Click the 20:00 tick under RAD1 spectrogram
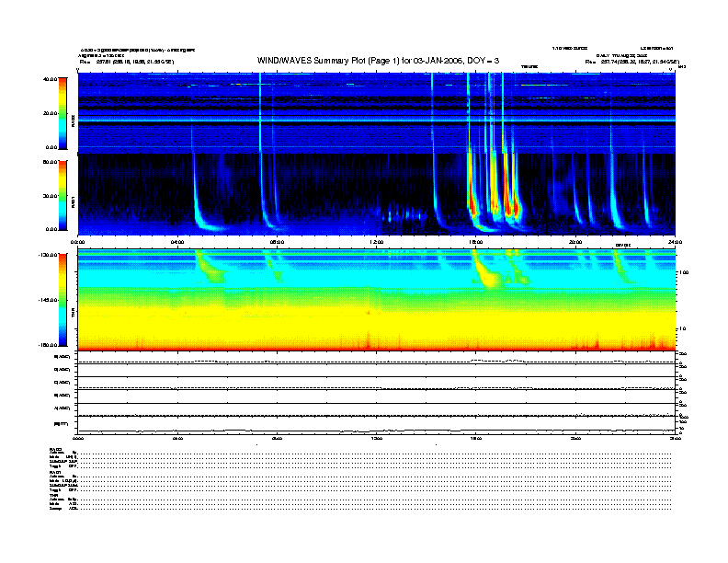Viewport: 728px width, 563px height. click(x=575, y=242)
